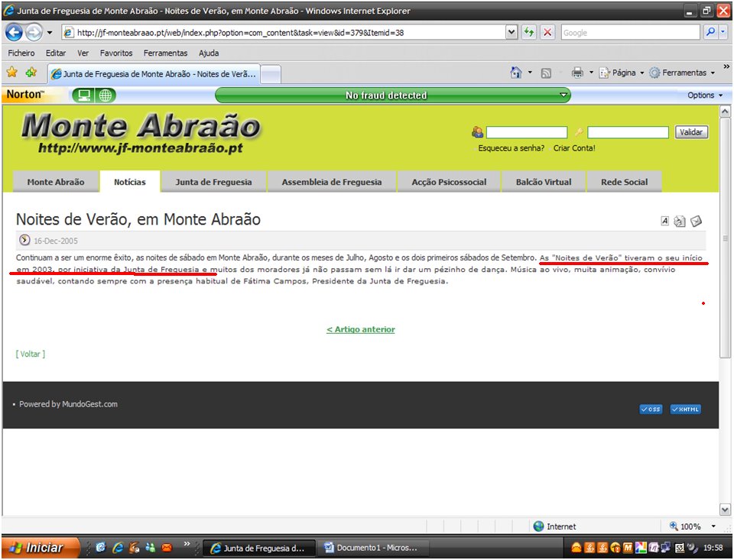Image resolution: width=734 pixels, height=560 pixels.
Task: Click the CSS validation badge
Action: (x=651, y=409)
